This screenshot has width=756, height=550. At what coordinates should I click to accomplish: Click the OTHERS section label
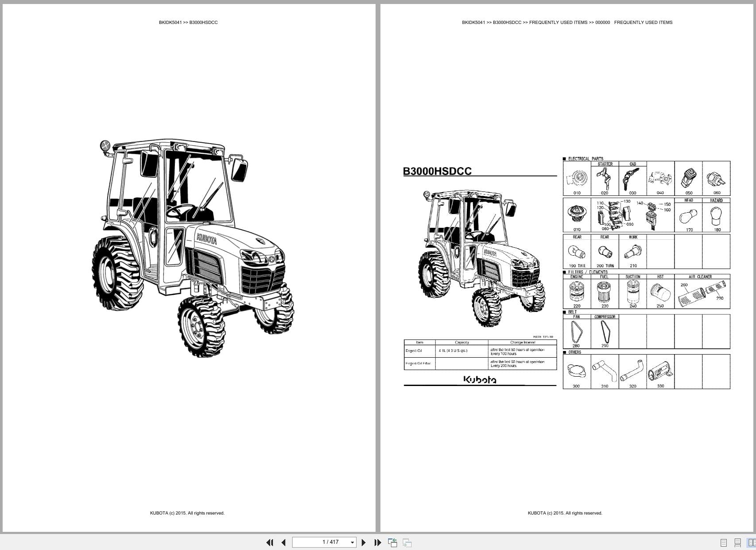click(x=574, y=352)
